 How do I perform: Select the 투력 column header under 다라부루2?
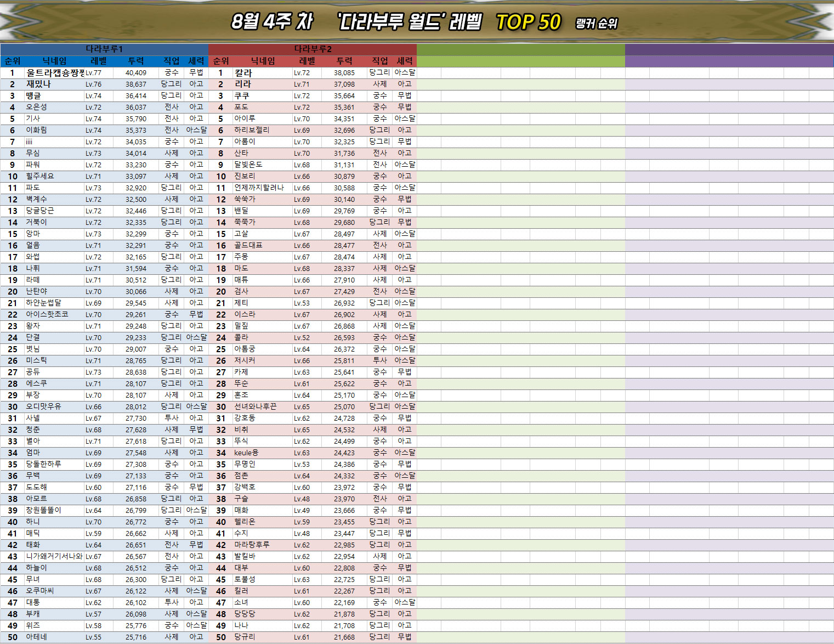344,61
